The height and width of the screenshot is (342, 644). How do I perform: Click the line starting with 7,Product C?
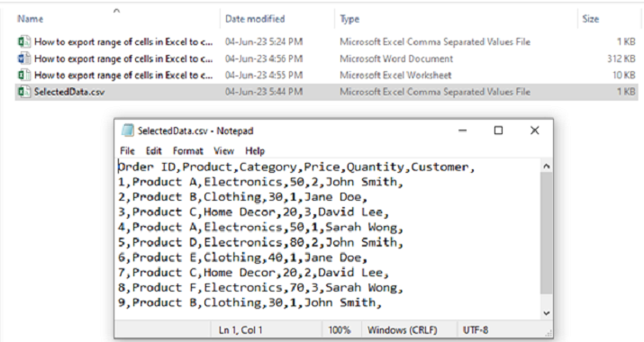(x=253, y=272)
